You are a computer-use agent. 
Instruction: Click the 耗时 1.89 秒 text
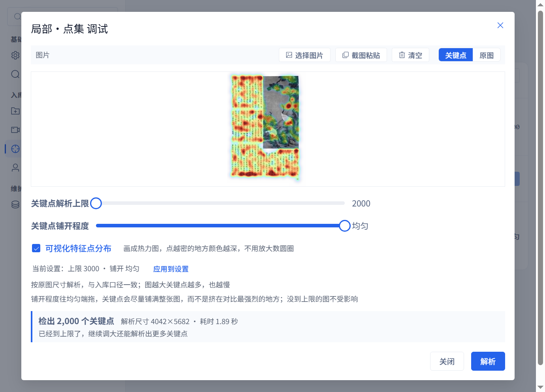pos(219,322)
